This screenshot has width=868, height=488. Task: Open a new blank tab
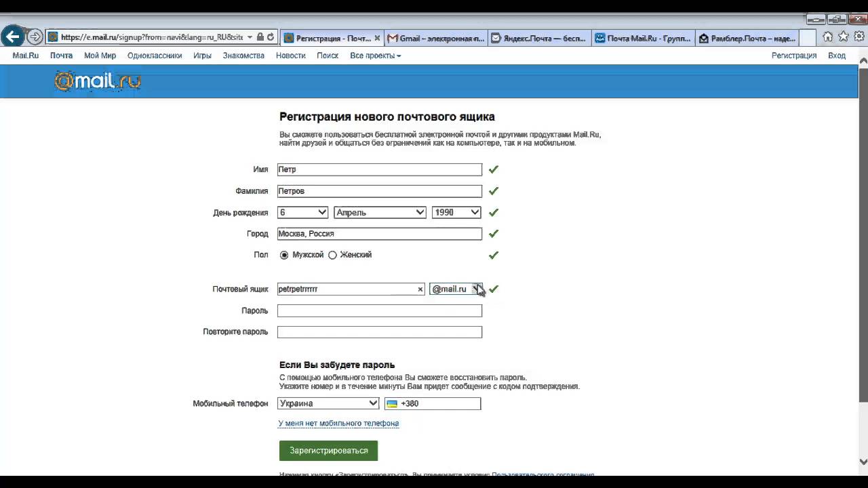pyautogui.click(x=807, y=39)
